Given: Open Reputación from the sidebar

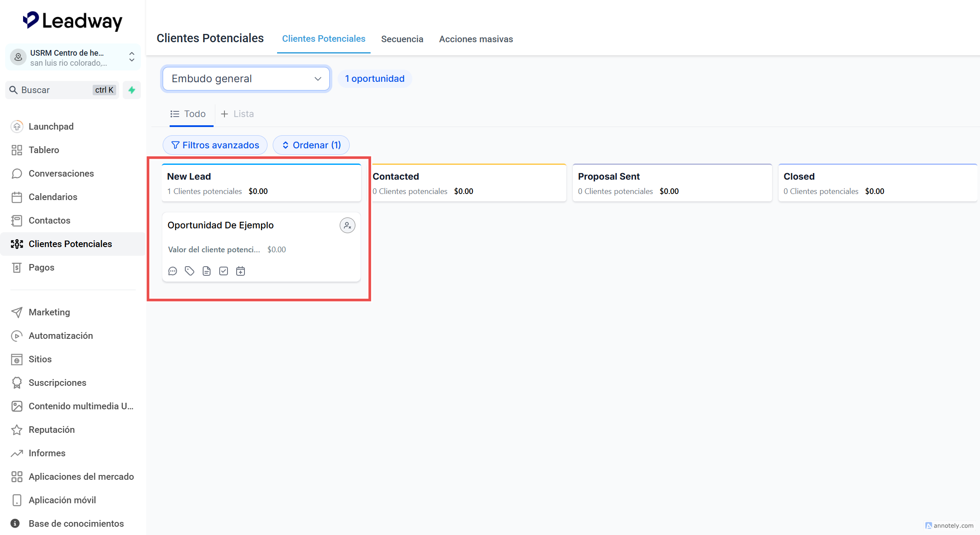Looking at the screenshot, I should (51, 430).
